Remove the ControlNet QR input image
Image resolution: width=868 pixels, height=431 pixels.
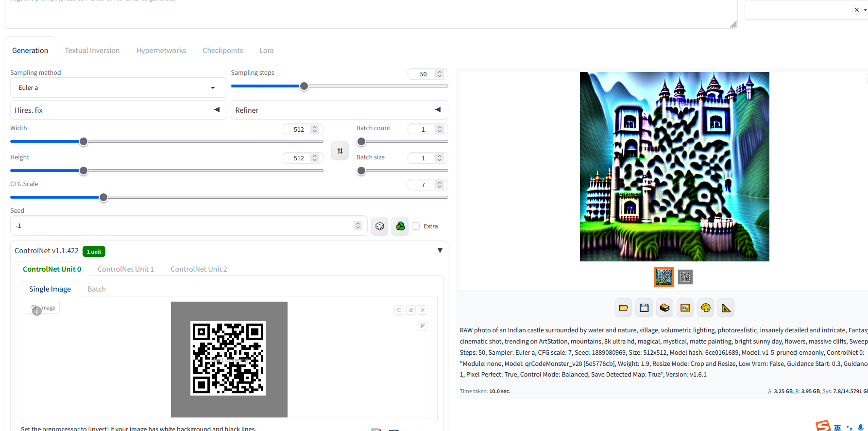point(423,310)
